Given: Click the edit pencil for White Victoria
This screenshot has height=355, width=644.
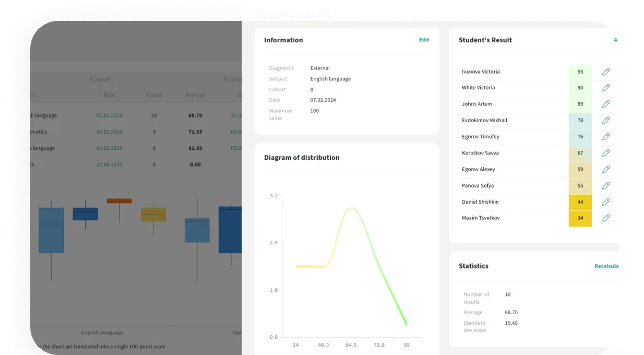Looking at the screenshot, I should pyautogui.click(x=605, y=88).
